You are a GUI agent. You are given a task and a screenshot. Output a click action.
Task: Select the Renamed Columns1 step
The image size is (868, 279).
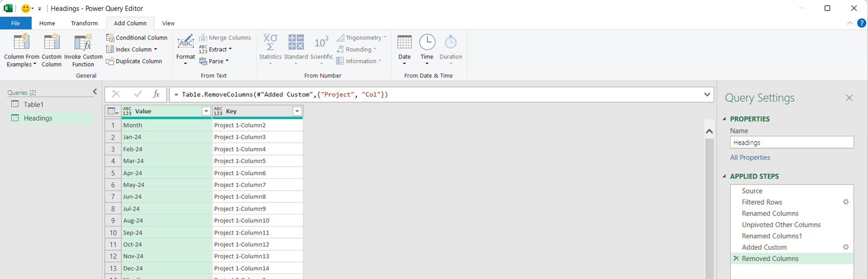[792, 236]
